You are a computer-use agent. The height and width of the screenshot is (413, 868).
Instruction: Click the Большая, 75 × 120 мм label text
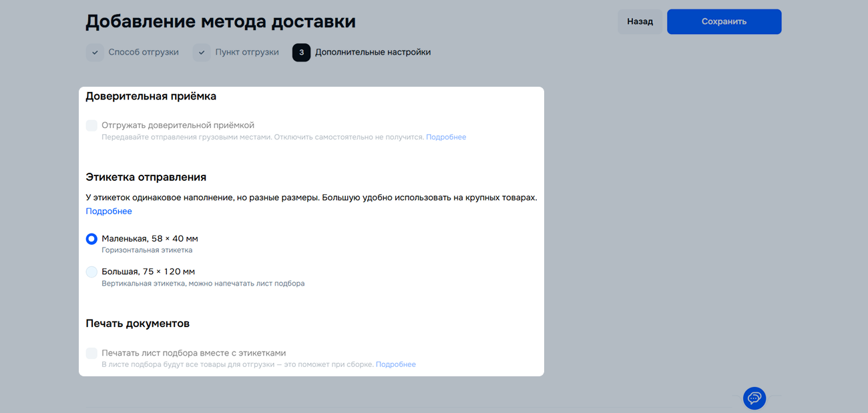[148, 272]
